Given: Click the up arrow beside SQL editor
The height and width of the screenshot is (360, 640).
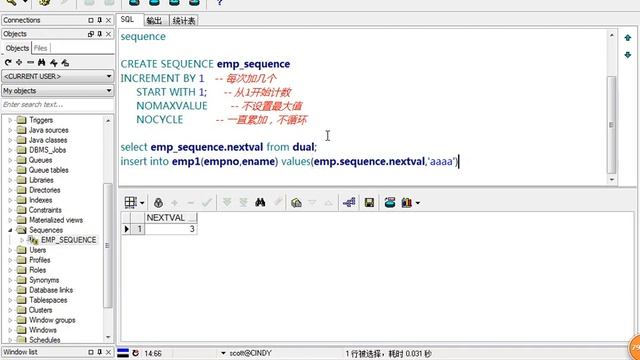Looking at the screenshot, I should coord(628,38).
